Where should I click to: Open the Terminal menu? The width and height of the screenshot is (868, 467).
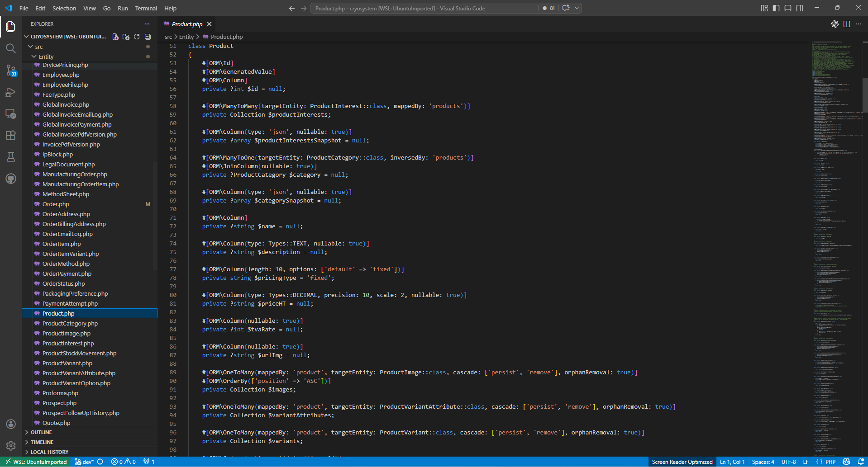coord(146,8)
